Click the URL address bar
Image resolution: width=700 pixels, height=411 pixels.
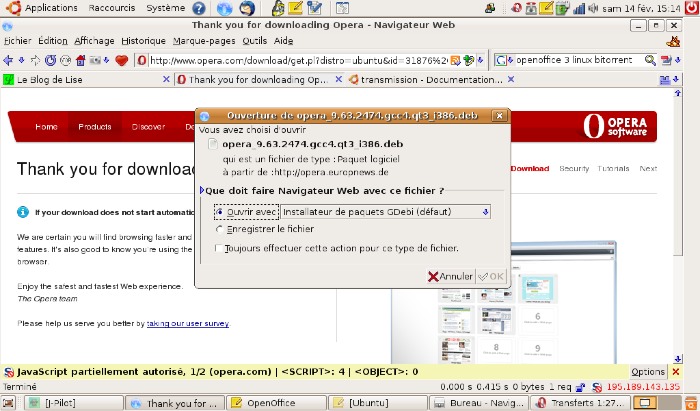300,60
